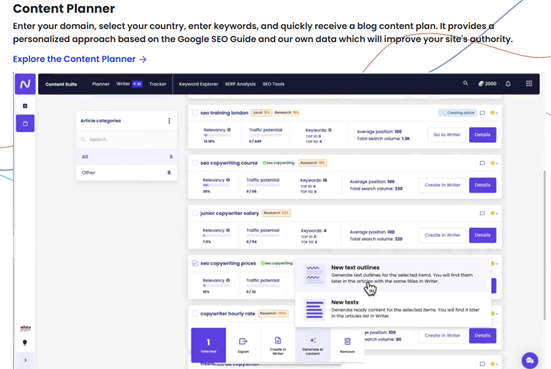The height and width of the screenshot is (369, 551).
Task: Select the Other category
Action: pyautogui.click(x=127, y=173)
